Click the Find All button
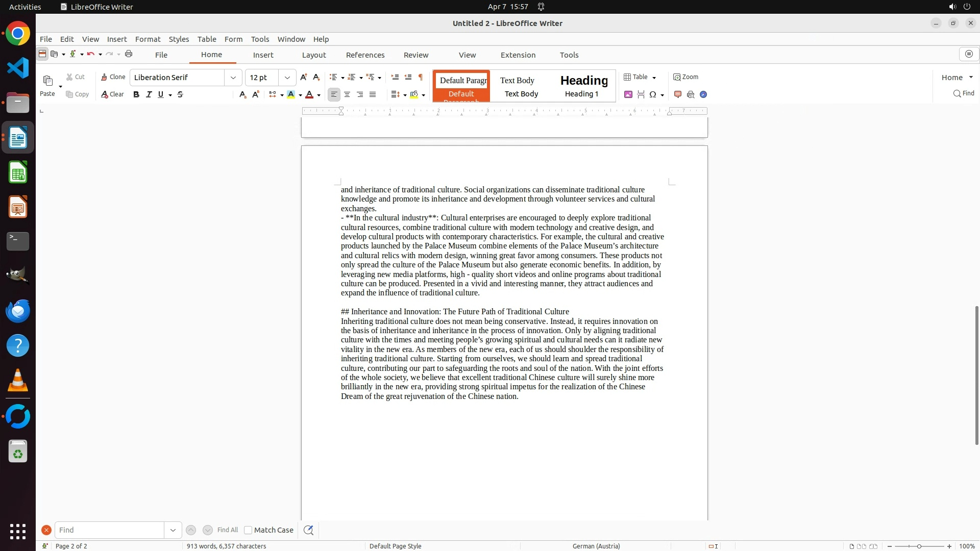 click(227, 530)
